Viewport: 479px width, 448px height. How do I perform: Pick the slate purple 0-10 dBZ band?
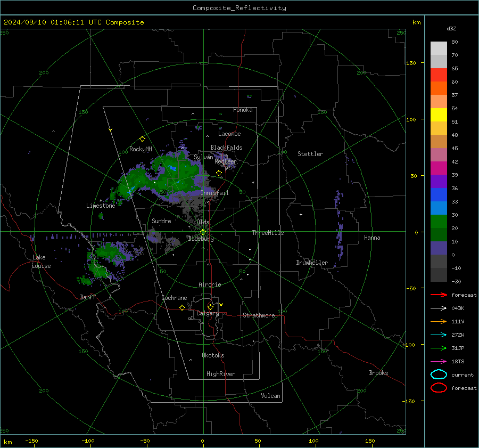[439, 248]
